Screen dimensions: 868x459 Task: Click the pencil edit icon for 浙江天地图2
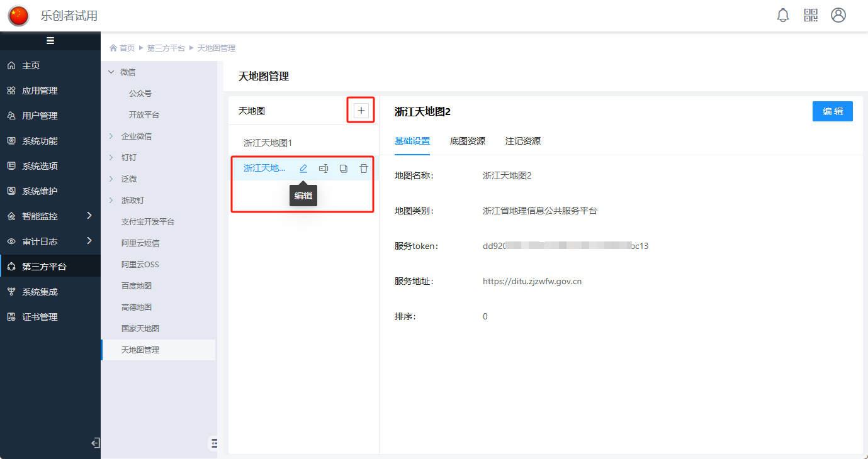pyautogui.click(x=303, y=169)
